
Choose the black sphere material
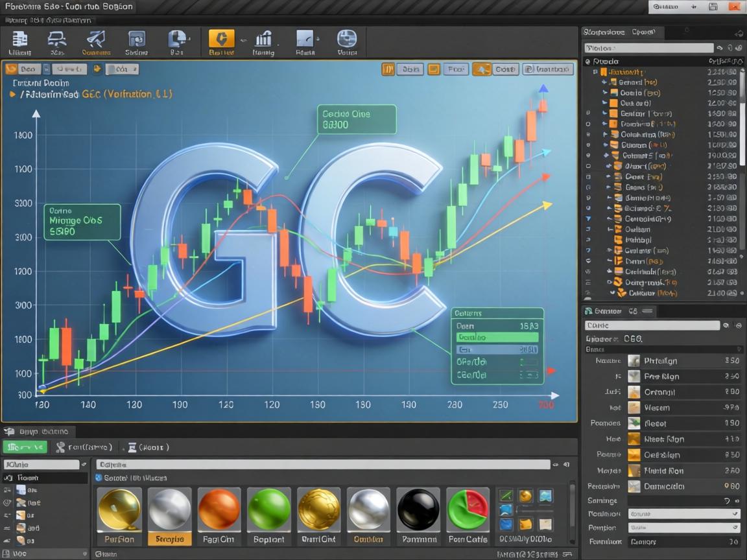[x=418, y=510]
